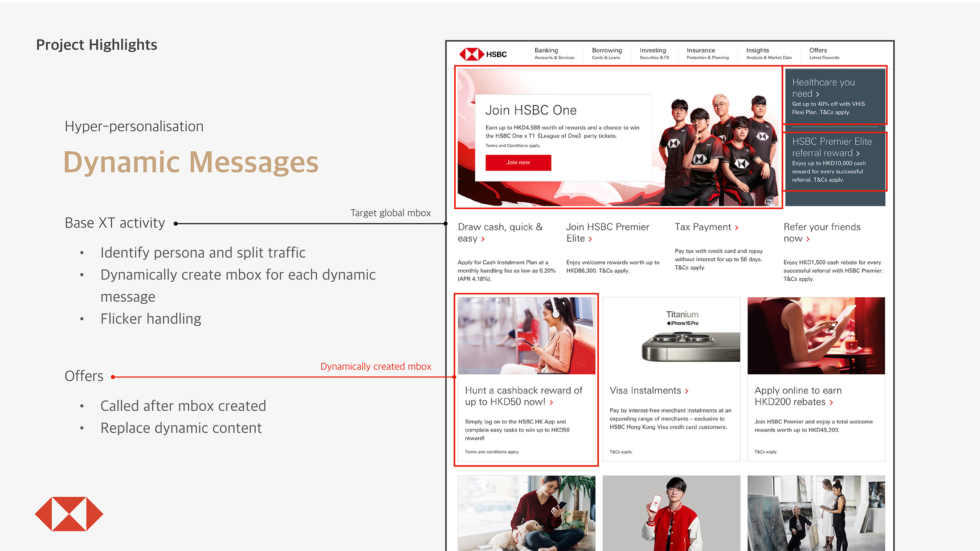Click chevron after Refer your friends now
Image resolution: width=980 pixels, height=551 pixels.
tap(808, 239)
